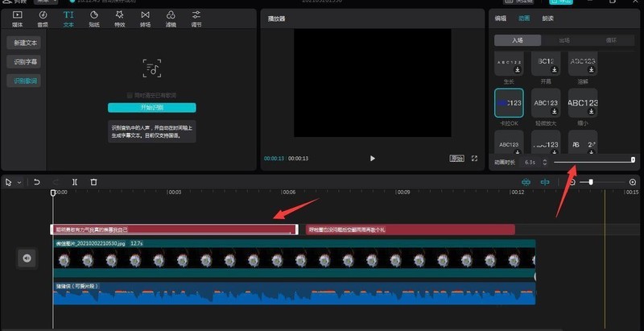Image resolution: width=644 pixels, height=331 pixels.
Task: Click the timeline zoom slider handle
Action: pos(591,182)
